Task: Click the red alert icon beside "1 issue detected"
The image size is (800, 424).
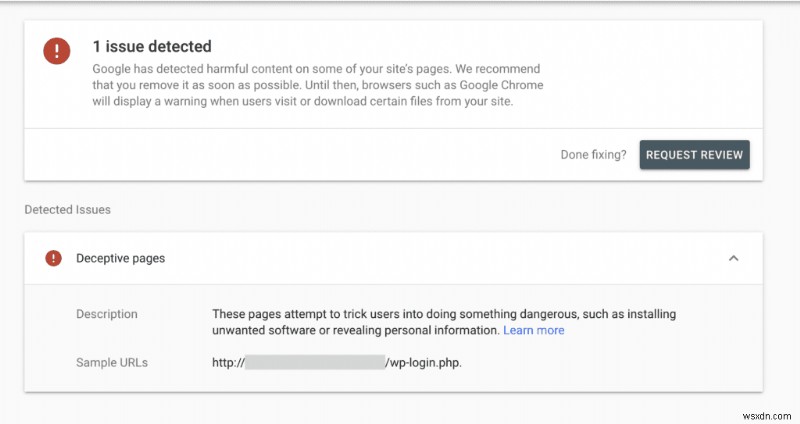Action: pyautogui.click(x=57, y=52)
